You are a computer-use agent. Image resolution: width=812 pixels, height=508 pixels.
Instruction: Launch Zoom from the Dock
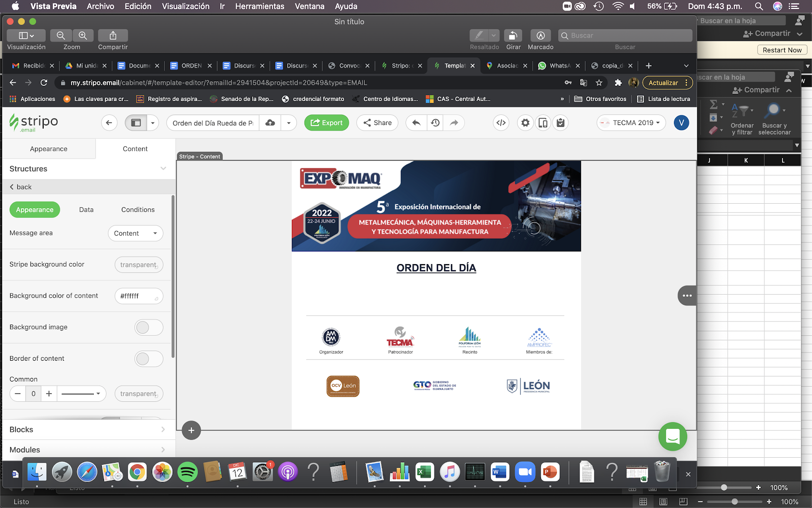pos(525,472)
